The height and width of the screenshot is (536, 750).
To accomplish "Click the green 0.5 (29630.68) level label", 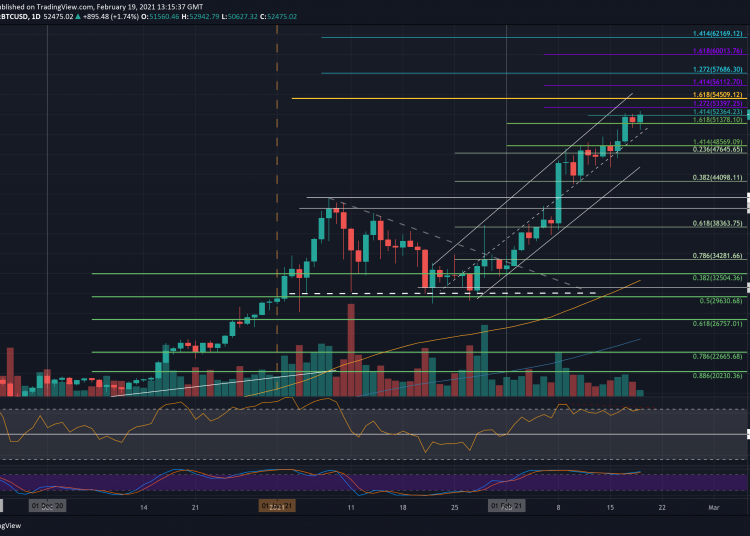I will coord(722,298).
